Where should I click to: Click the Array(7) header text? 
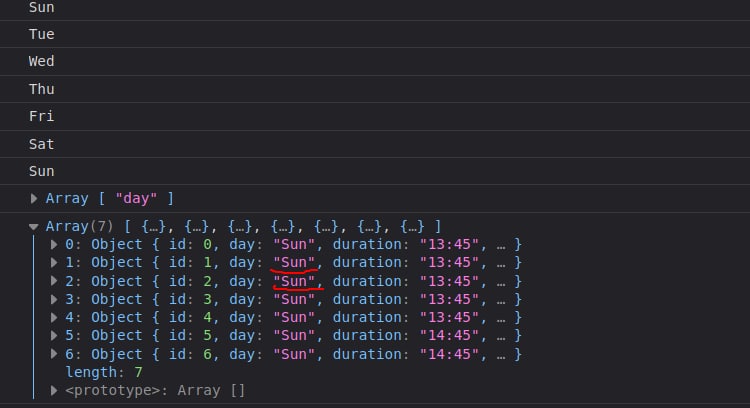(79, 226)
